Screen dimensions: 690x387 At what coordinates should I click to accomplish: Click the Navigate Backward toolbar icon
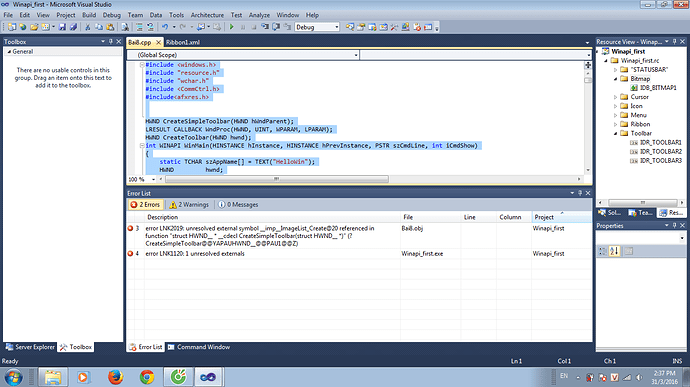201,27
